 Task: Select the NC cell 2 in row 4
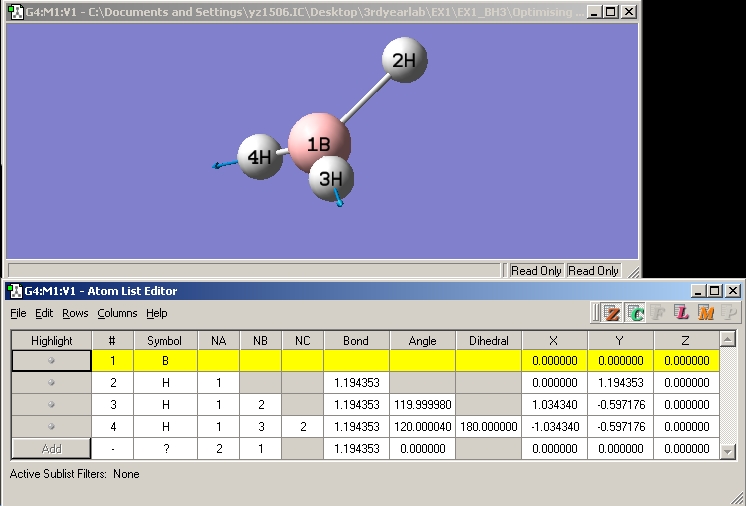tap(303, 427)
